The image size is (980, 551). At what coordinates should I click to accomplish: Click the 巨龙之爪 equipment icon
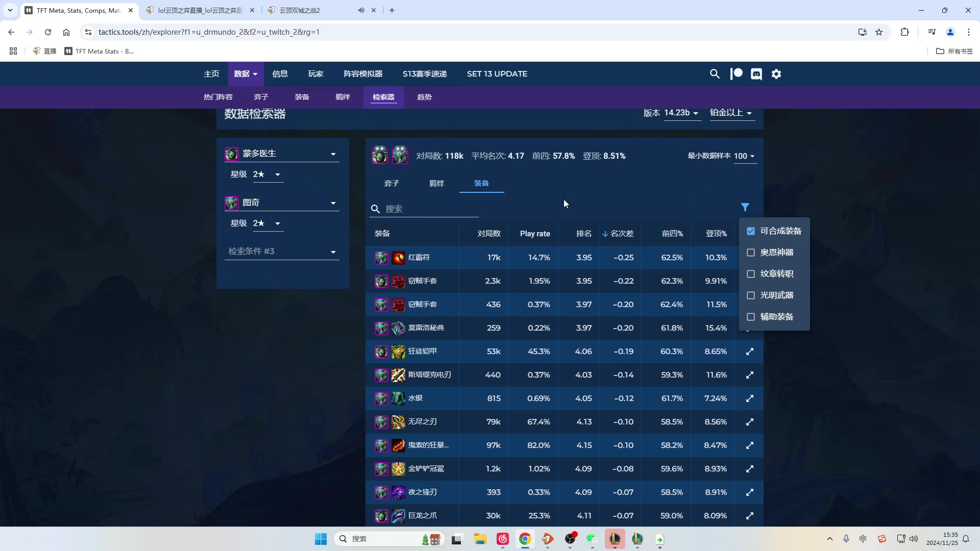399,515
